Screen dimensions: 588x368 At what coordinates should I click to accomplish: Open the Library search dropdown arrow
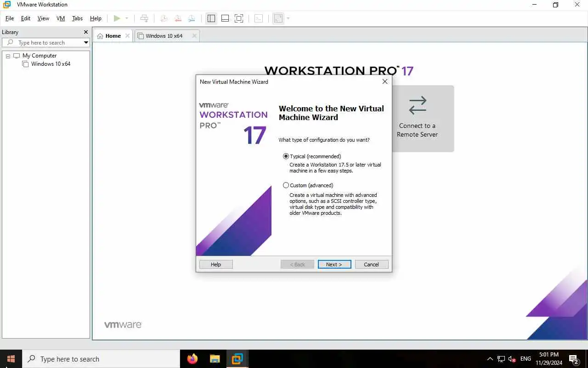[x=86, y=42]
